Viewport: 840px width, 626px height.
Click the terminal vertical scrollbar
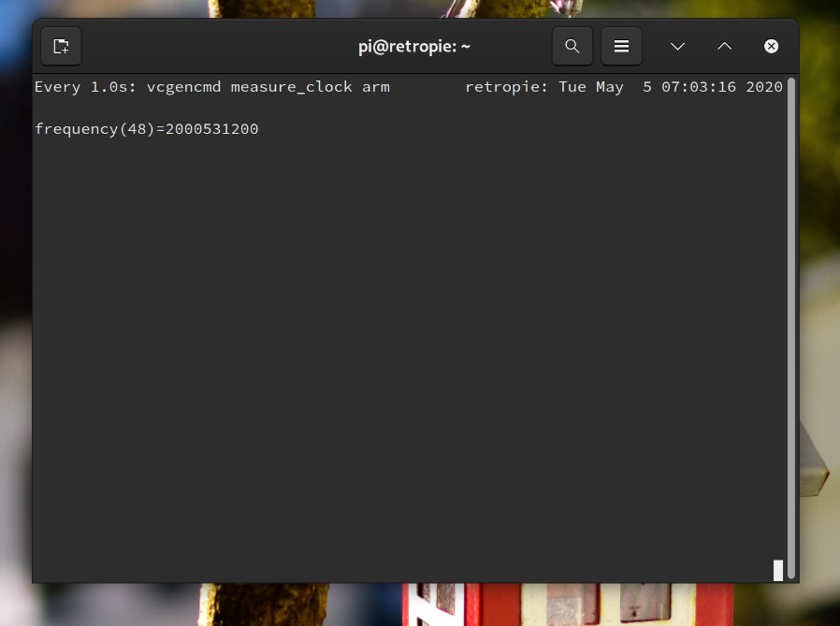(x=791, y=328)
